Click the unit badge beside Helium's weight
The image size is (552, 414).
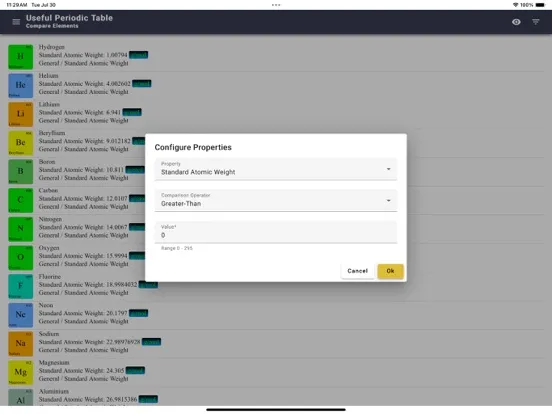(142, 84)
